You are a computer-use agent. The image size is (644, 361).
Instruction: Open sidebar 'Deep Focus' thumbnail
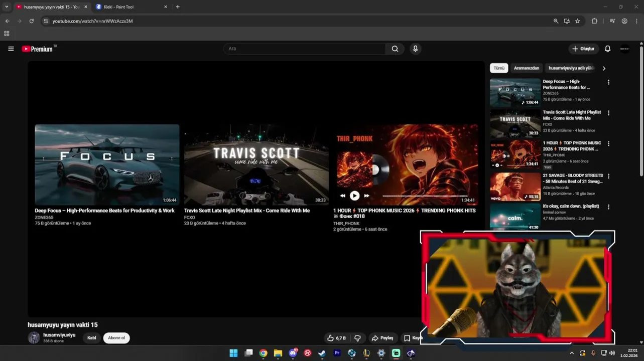[515, 92]
